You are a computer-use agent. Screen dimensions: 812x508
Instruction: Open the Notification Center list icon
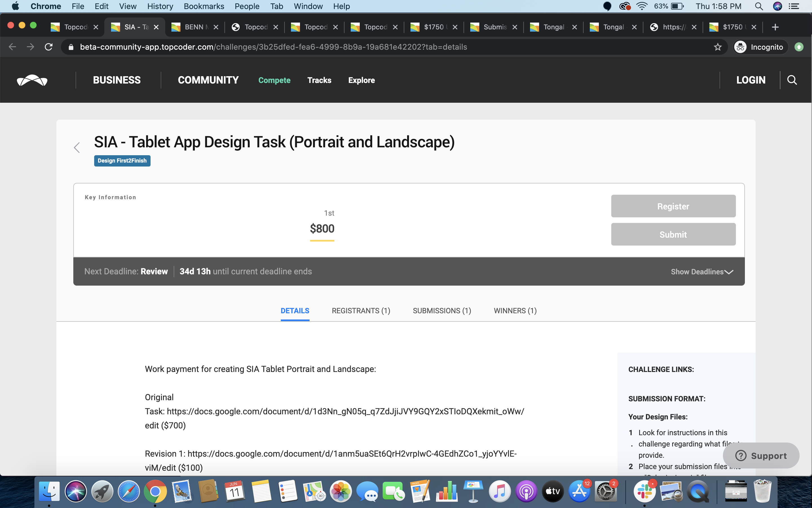coord(794,6)
